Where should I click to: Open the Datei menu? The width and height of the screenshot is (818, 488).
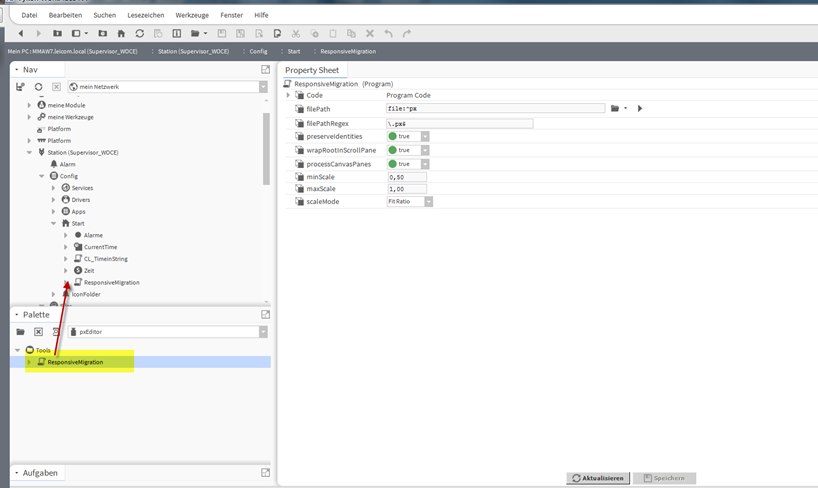tap(29, 15)
